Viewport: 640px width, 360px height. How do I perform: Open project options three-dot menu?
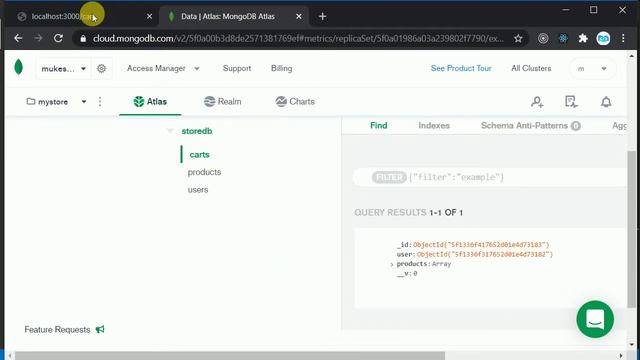[100, 102]
